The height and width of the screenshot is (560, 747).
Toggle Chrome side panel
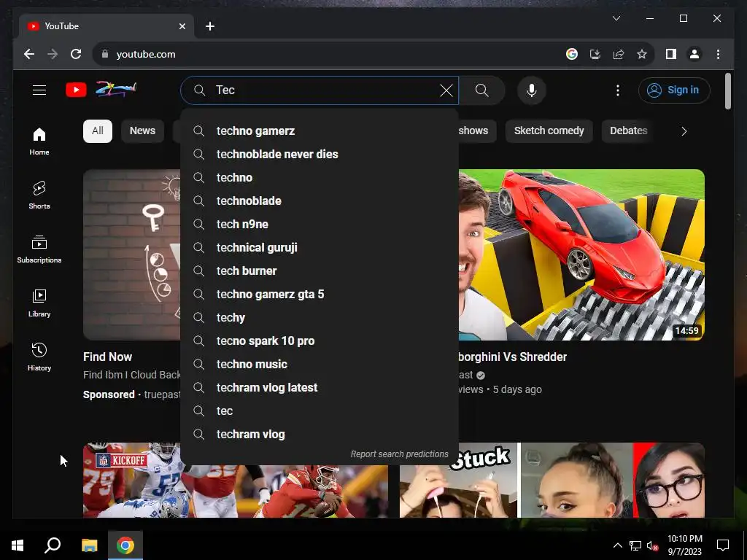pos(671,54)
